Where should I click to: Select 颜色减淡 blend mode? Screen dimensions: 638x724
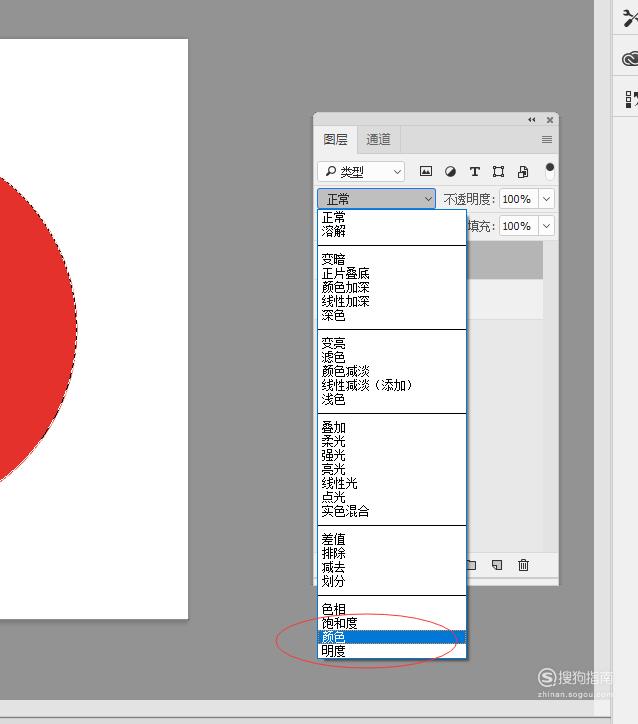[392, 371]
